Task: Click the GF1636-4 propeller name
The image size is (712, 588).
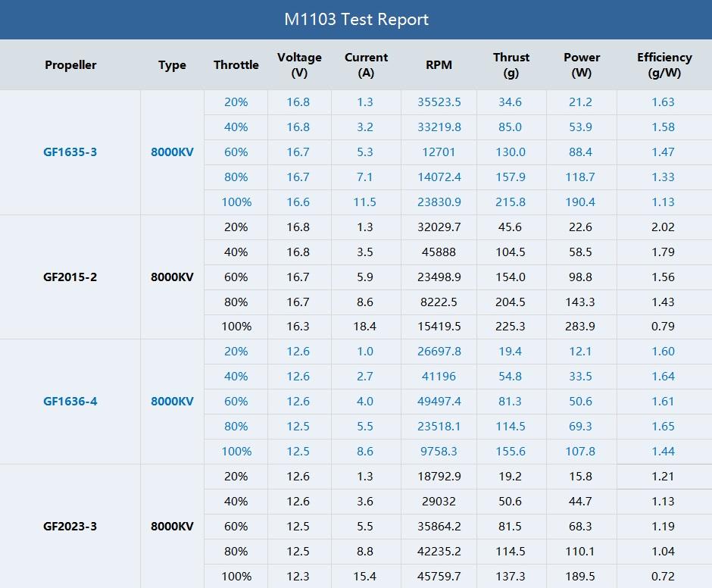Action: [70, 402]
